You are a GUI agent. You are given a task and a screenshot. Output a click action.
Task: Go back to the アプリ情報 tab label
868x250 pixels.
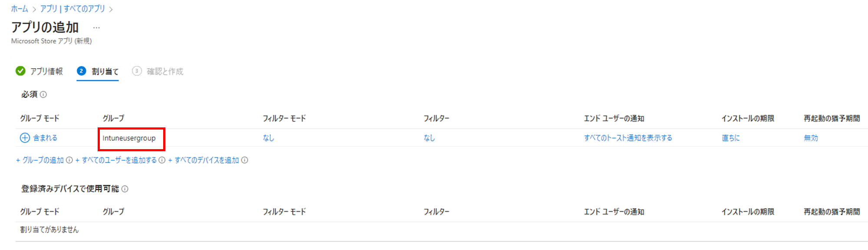coord(46,71)
